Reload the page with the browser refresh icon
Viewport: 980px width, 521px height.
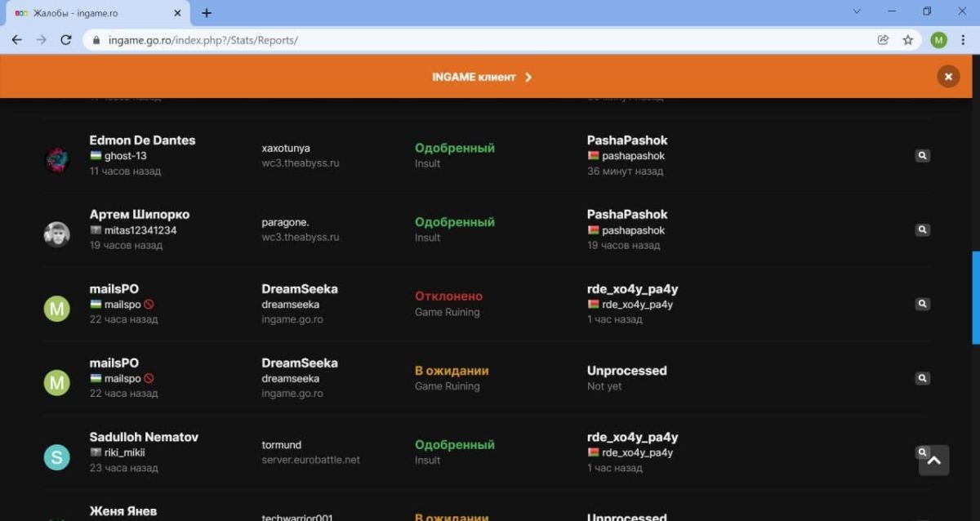coord(66,40)
